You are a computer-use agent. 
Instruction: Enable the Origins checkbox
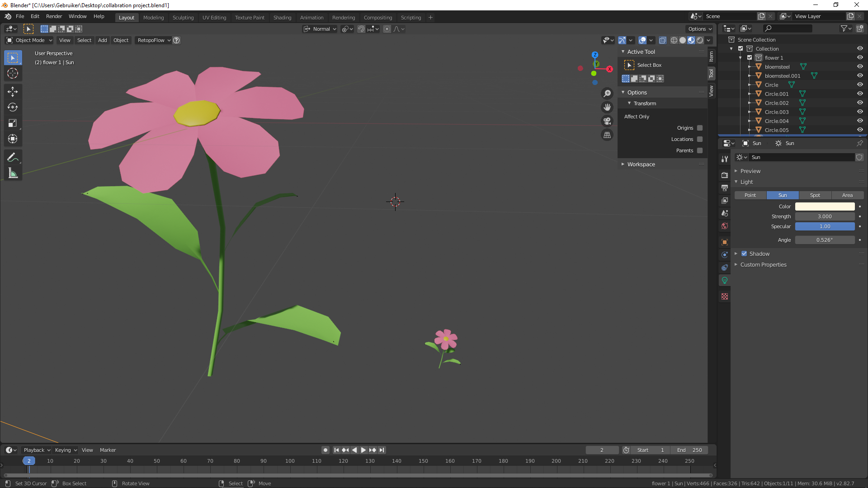[700, 128]
